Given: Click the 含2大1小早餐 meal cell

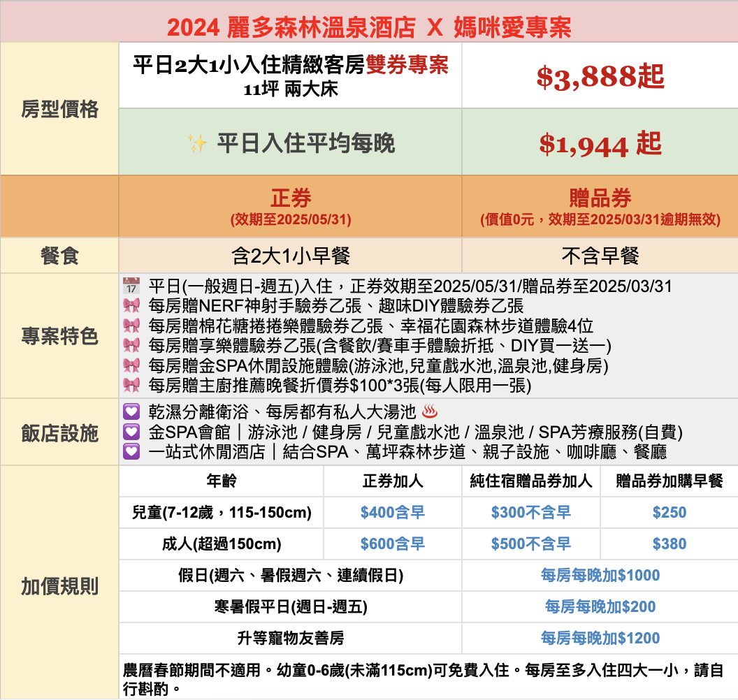Looking at the screenshot, I should pyautogui.click(x=290, y=256).
